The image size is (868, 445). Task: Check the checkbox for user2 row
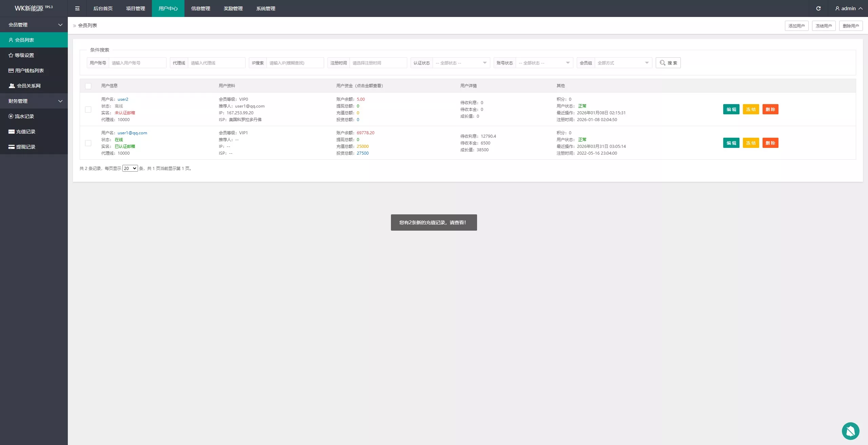coord(88,110)
